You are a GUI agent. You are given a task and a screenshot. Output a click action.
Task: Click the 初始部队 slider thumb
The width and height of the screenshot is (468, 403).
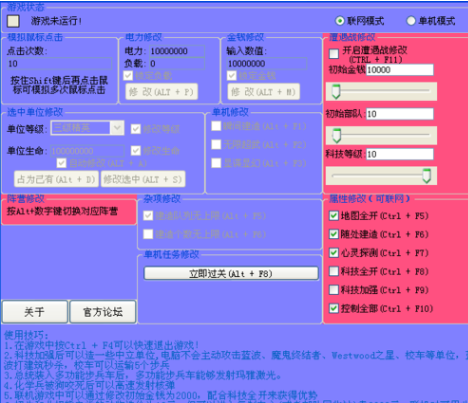pos(337,135)
